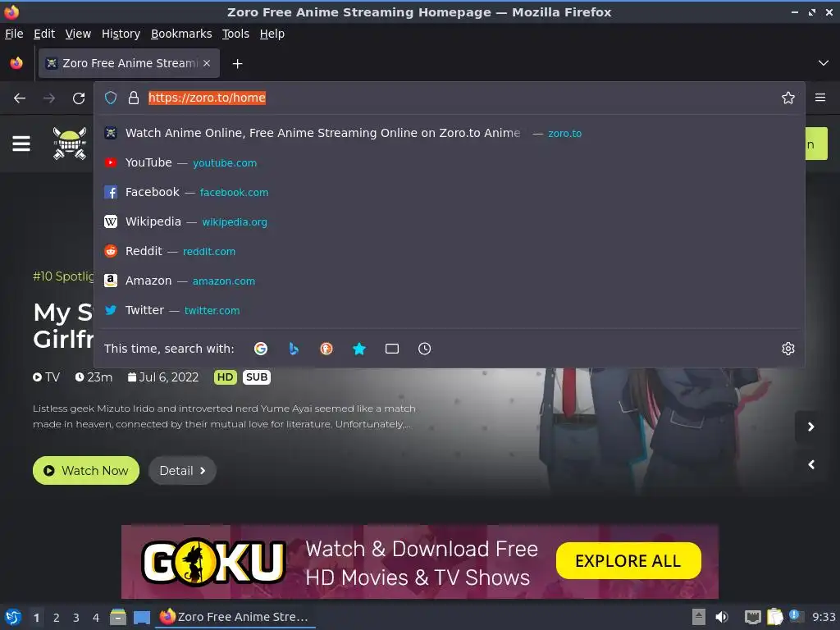The height and width of the screenshot is (630, 840).
Task: Open the Detail button
Action: pos(182,470)
